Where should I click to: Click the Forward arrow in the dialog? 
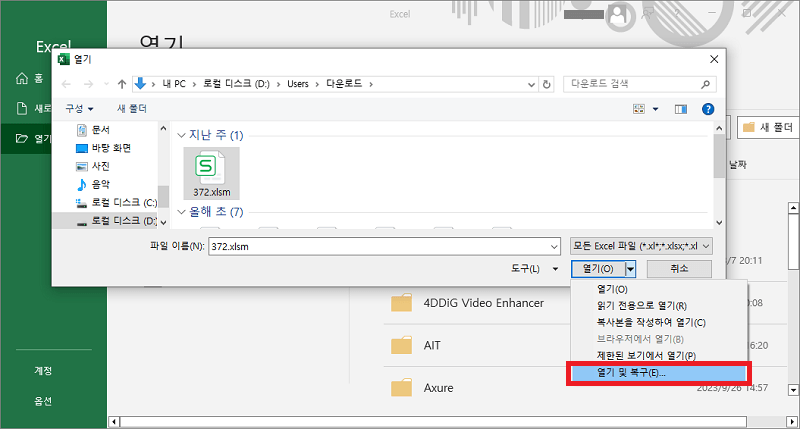[x=88, y=84]
